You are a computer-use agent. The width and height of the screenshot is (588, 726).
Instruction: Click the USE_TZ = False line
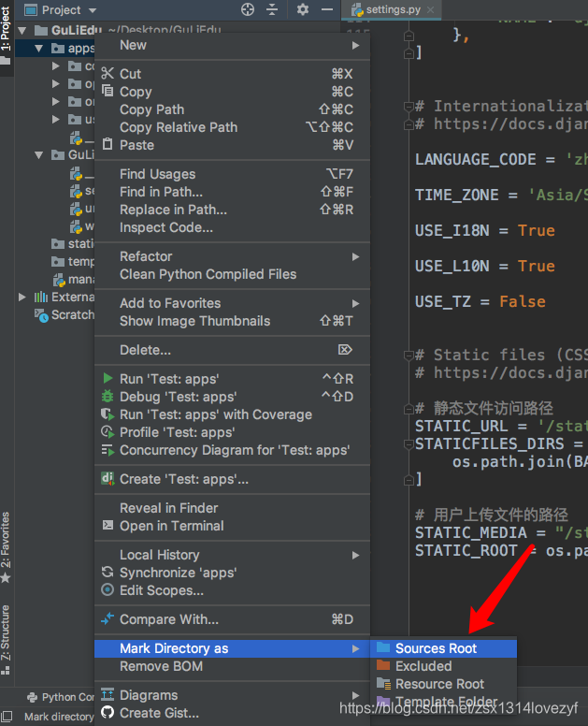point(480,301)
